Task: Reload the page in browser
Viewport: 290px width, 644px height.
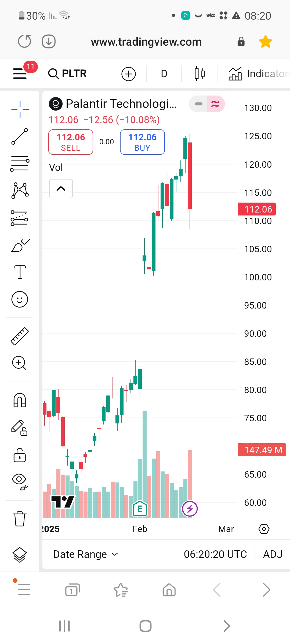Action: (24, 41)
